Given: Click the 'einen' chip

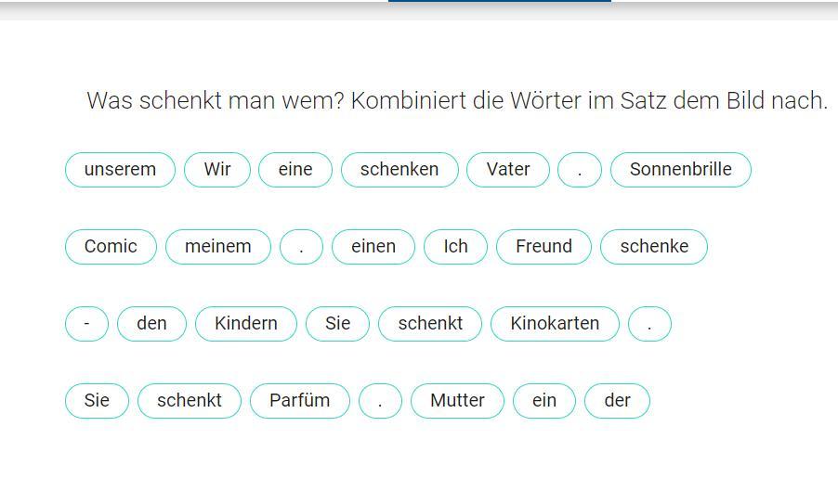Looking at the screenshot, I should 373,247.
